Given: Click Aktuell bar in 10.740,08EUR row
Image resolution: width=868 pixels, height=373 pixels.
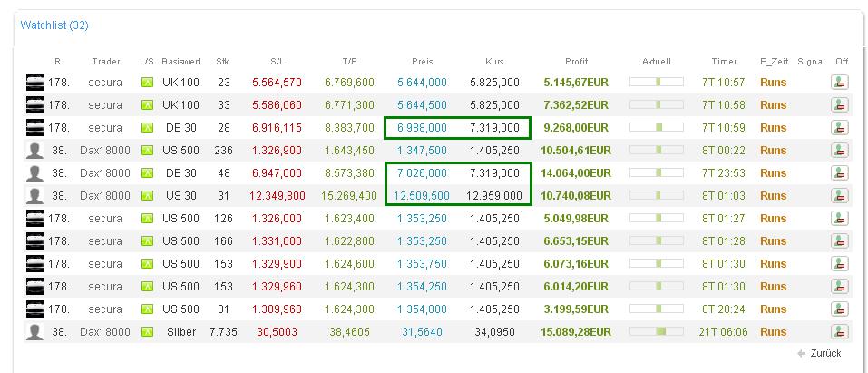Looking at the screenshot, I should [654, 196].
